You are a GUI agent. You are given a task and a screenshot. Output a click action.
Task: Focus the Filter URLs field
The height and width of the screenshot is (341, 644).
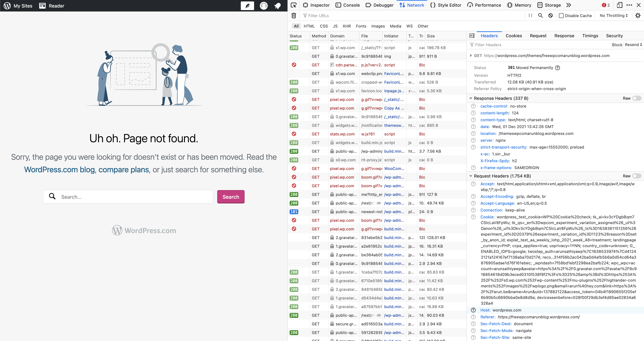[x=413, y=15]
